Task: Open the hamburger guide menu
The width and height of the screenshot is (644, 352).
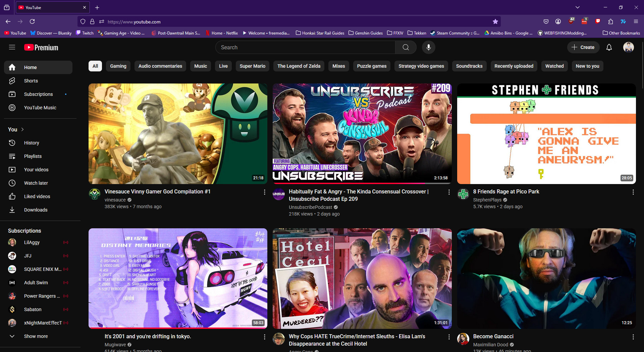Action: (x=12, y=47)
